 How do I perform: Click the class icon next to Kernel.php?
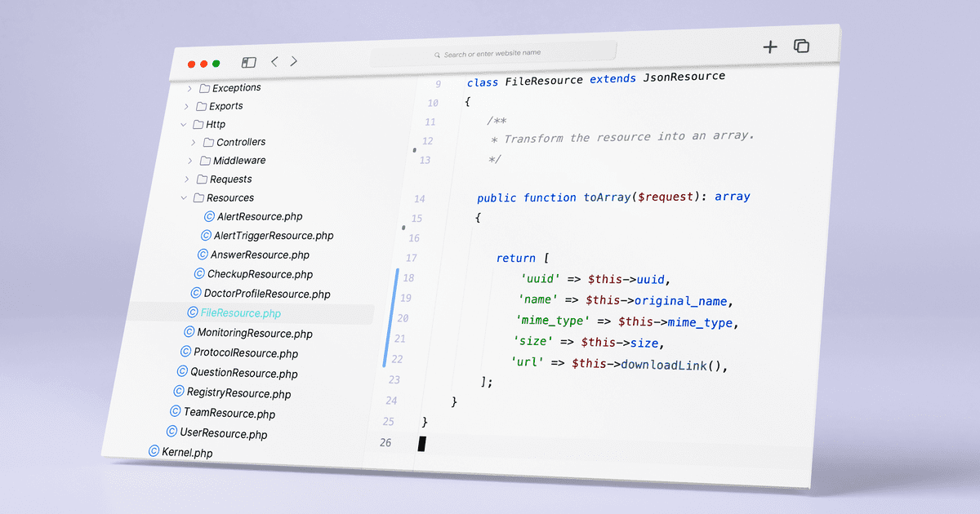point(154,451)
